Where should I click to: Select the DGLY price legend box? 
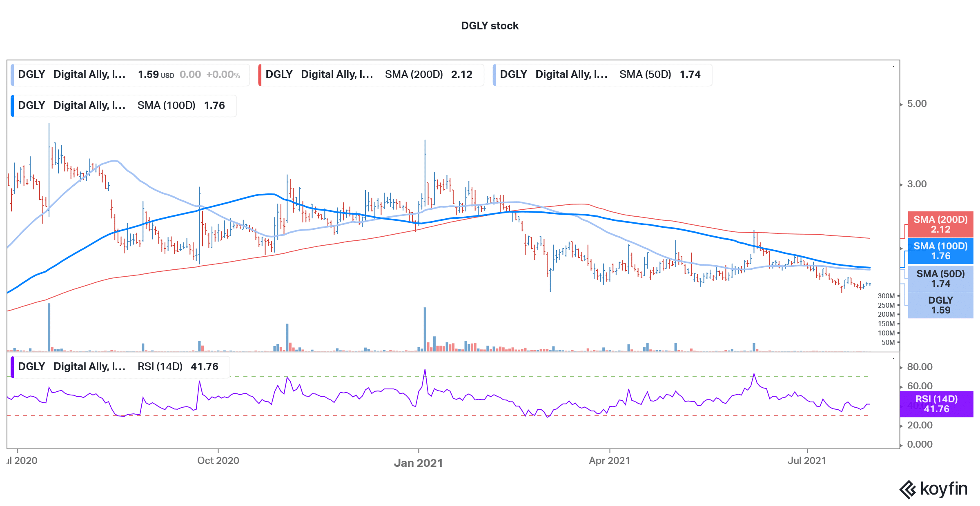pyautogui.click(x=130, y=75)
